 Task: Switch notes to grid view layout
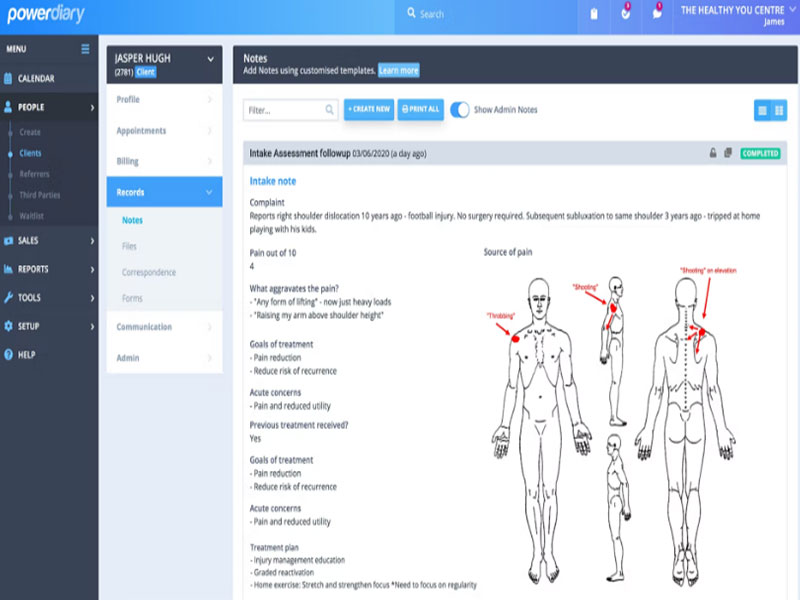(779, 110)
